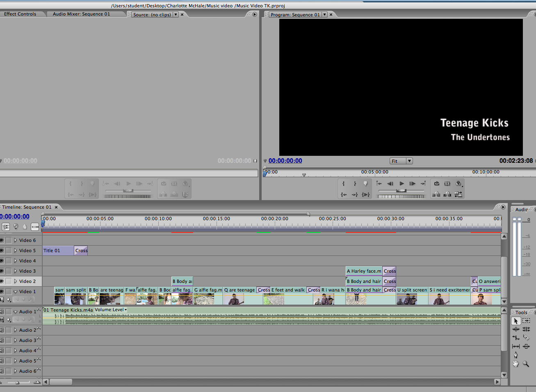Choose the Pen tool
This screenshot has width=536, height=392.
pos(516,355)
